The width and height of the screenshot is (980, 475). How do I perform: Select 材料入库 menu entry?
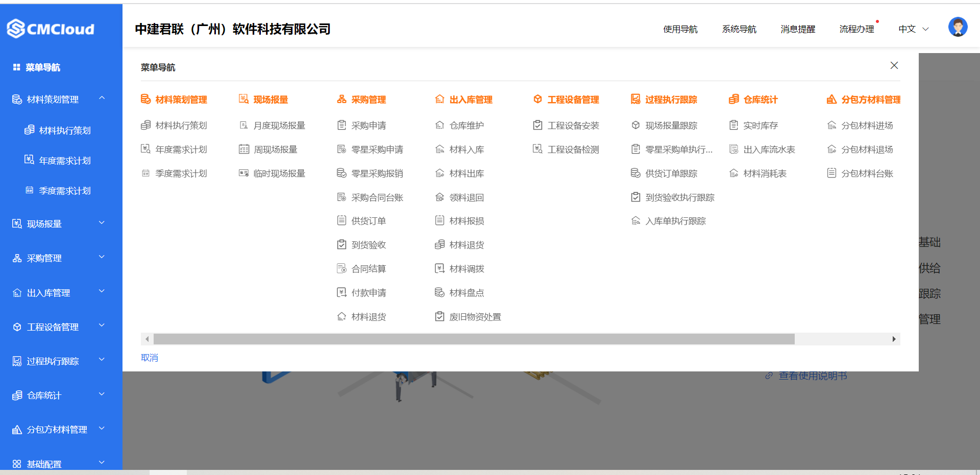[467, 149]
